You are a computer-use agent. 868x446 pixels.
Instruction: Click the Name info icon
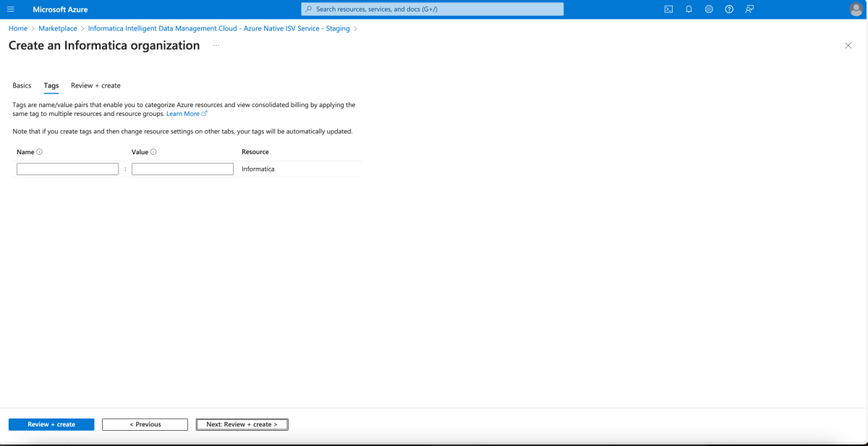(x=40, y=152)
